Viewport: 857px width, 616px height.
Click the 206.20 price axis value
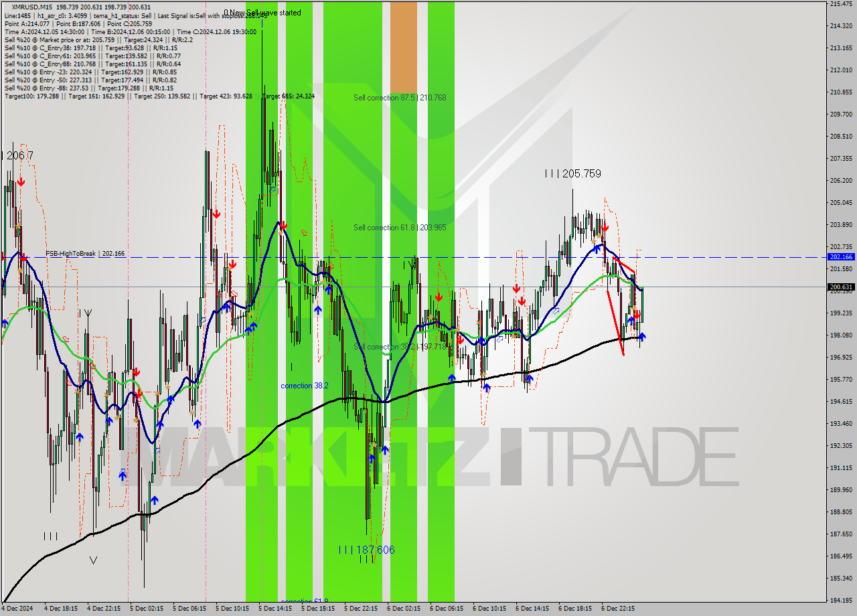tap(841, 181)
